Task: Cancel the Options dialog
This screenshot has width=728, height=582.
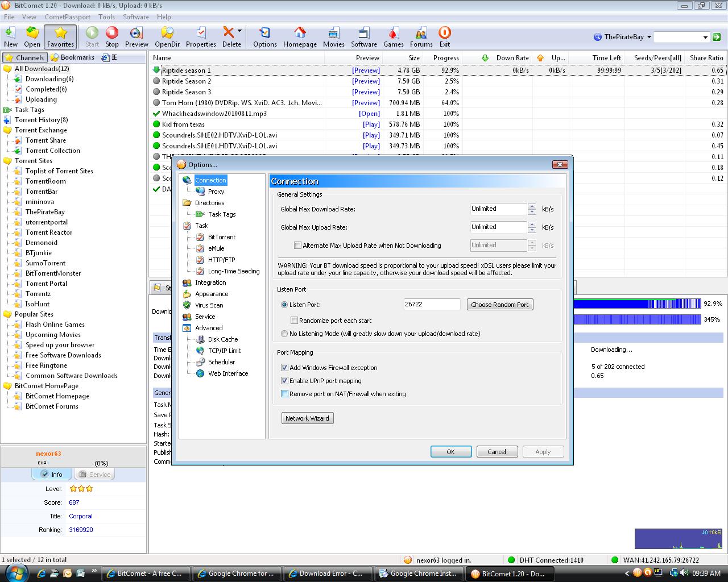Action: pos(497,452)
